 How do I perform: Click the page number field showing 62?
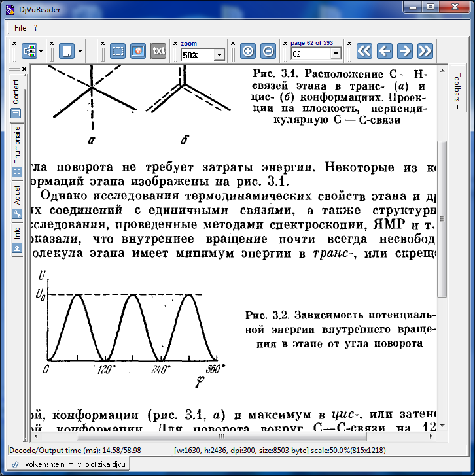point(311,54)
